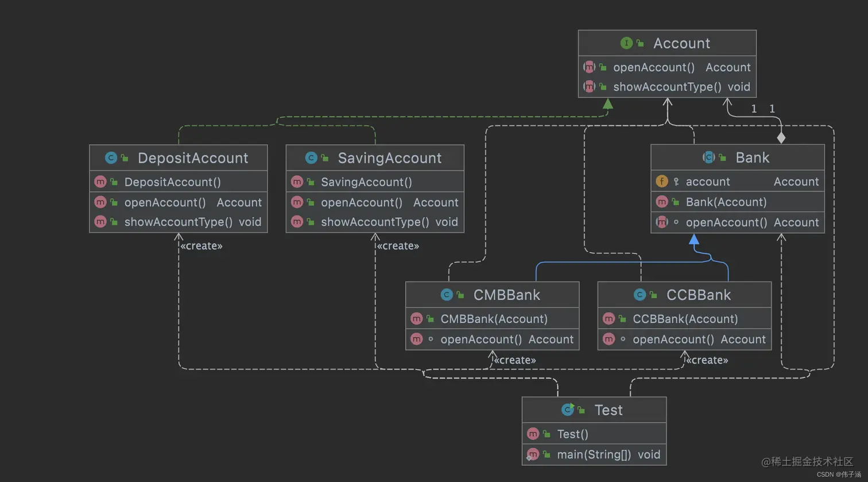868x482 pixels.
Task: Click static method icon of main(String[])
Action: [x=533, y=454]
